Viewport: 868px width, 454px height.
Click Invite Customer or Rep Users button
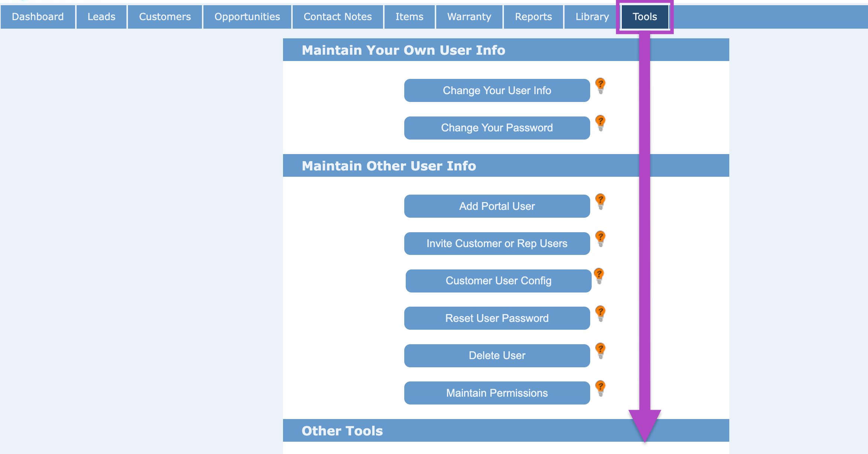tap(497, 243)
